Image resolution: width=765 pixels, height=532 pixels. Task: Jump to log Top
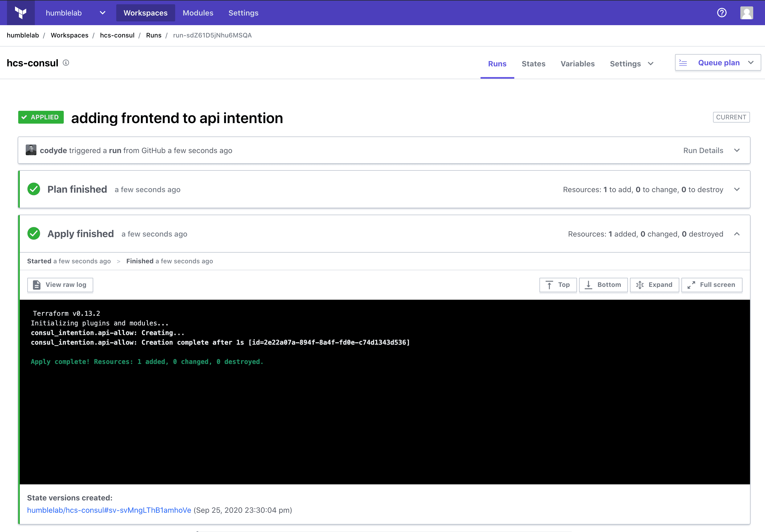558,285
